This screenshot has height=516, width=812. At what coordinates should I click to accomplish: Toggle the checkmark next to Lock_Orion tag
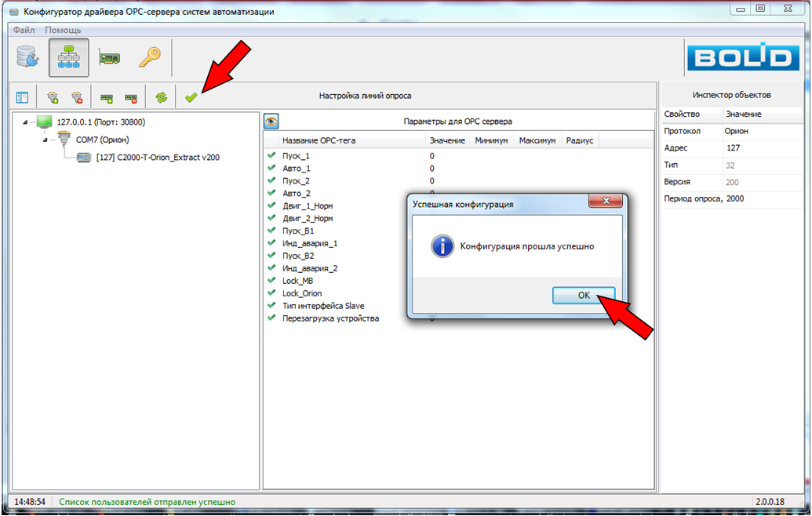pos(271,293)
